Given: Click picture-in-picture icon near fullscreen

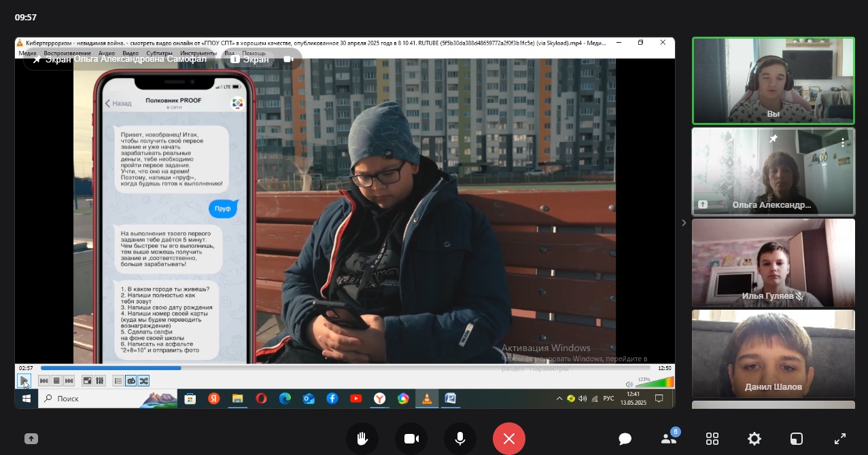Looking at the screenshot, I should [797, 439].
